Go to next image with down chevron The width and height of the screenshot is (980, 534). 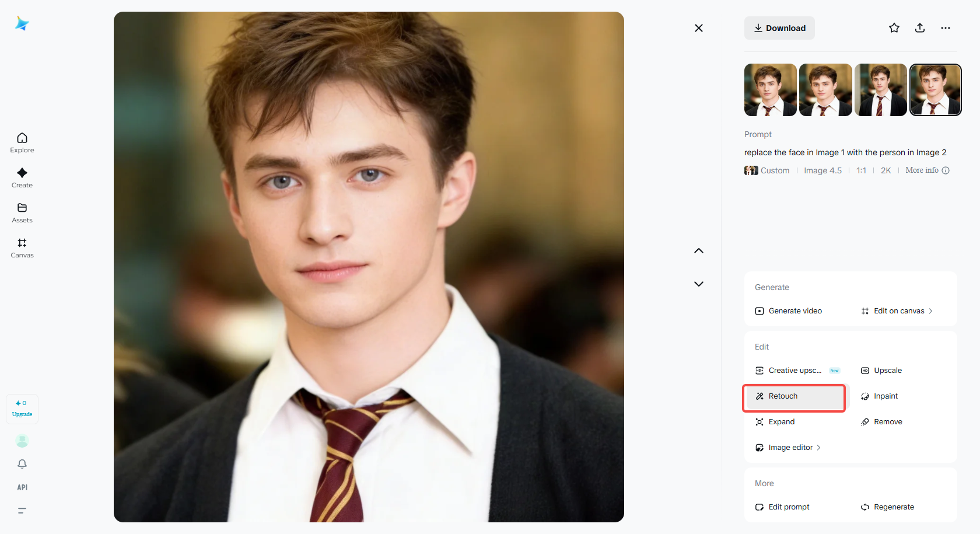click(x=699, y=284)
